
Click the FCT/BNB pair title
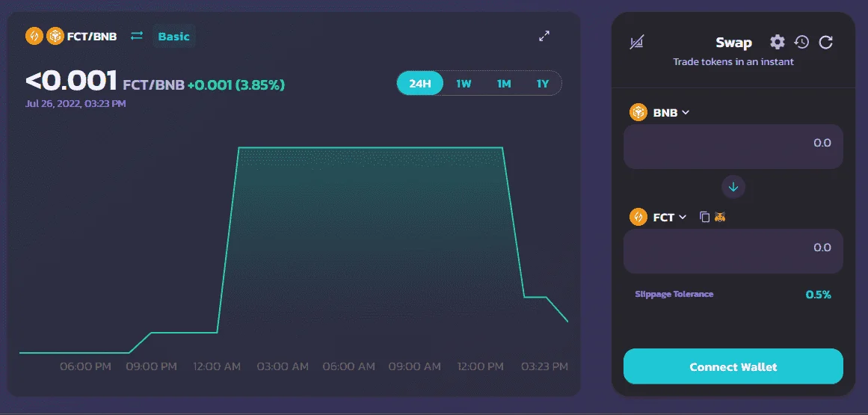point(92,37)
